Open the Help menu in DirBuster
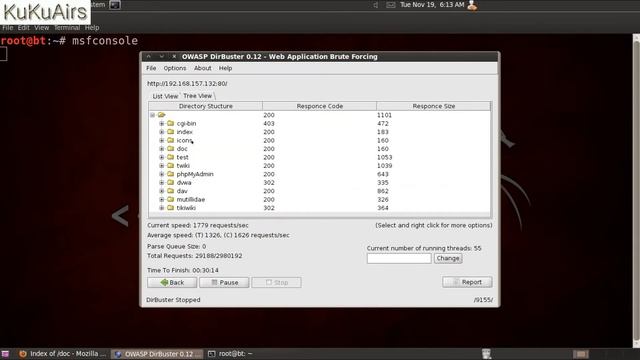 [x=225, y=68]
